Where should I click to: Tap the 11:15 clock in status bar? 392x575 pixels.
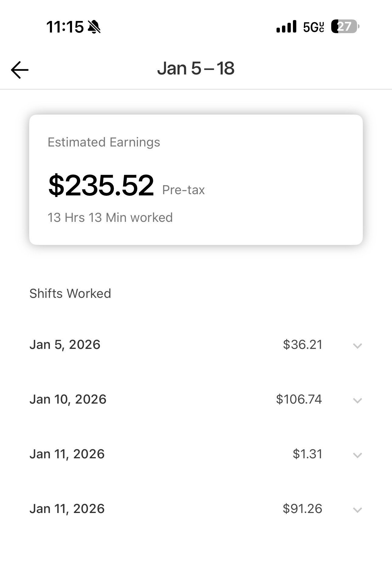click(x=65, y=27)
